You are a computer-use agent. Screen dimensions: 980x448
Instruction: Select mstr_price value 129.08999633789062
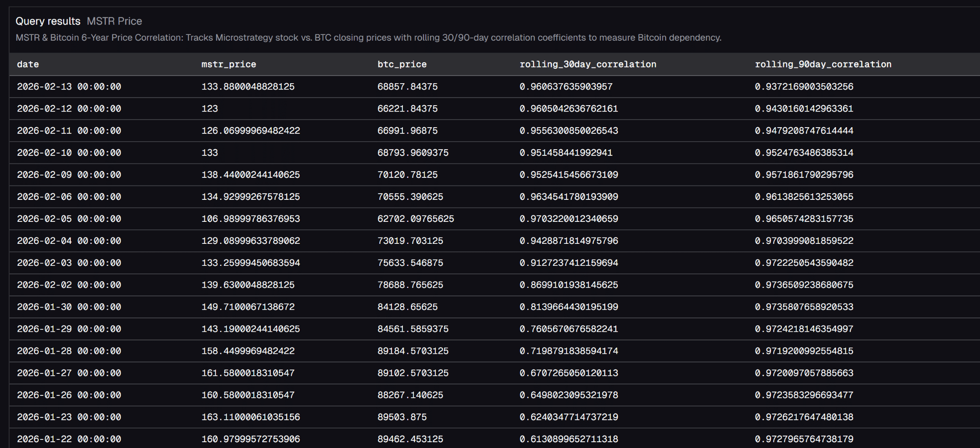(x=251, y=240)
